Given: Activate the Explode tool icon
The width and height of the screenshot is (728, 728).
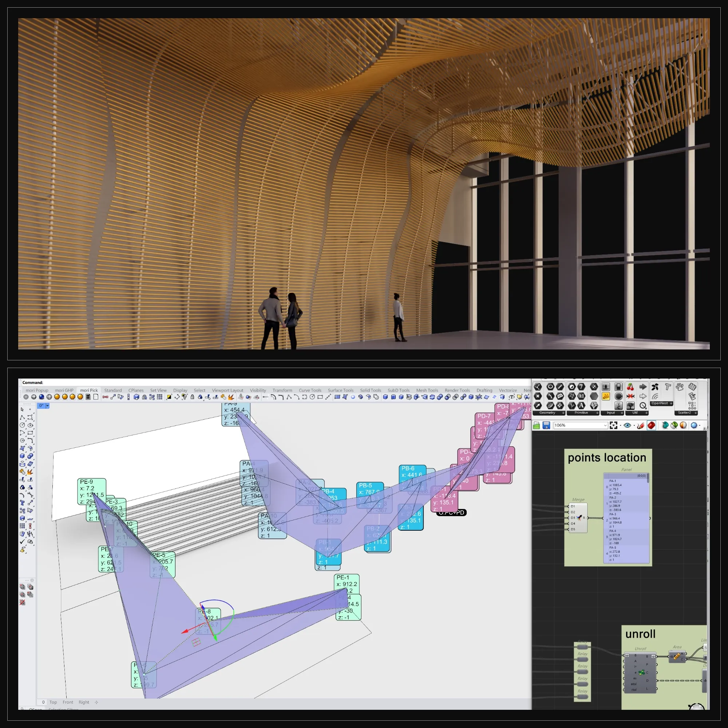Looking at the screenshot, I should [30, 472].
